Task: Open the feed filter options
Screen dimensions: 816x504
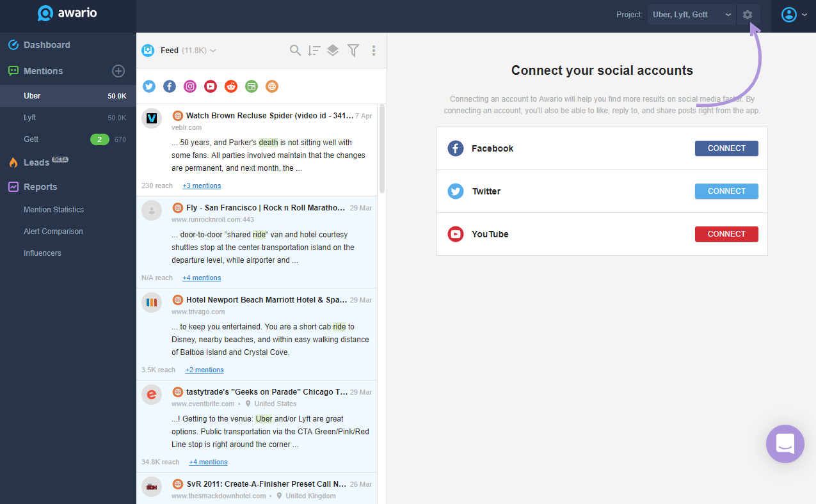Action: coord(353,51)
